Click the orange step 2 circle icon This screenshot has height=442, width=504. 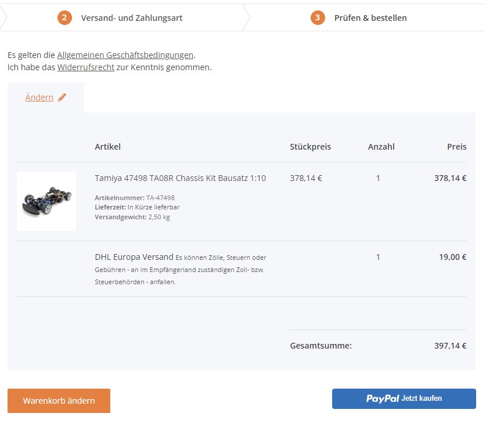tap(64, 17)
